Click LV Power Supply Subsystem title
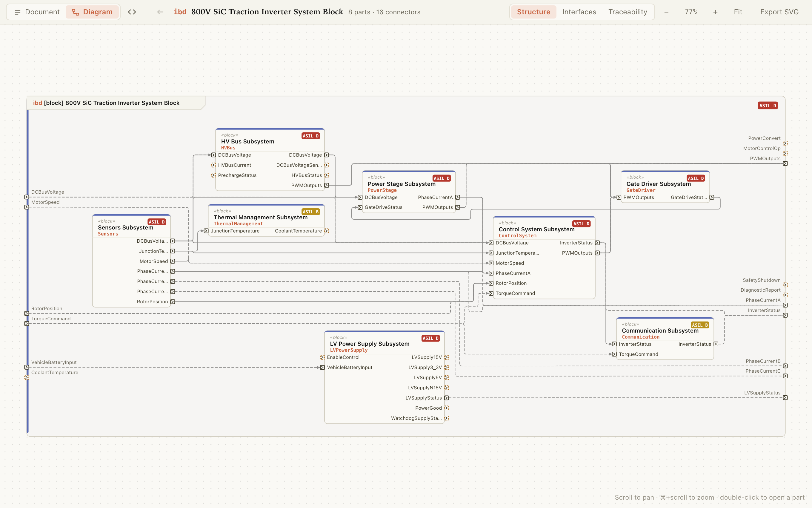 point(369,344)
